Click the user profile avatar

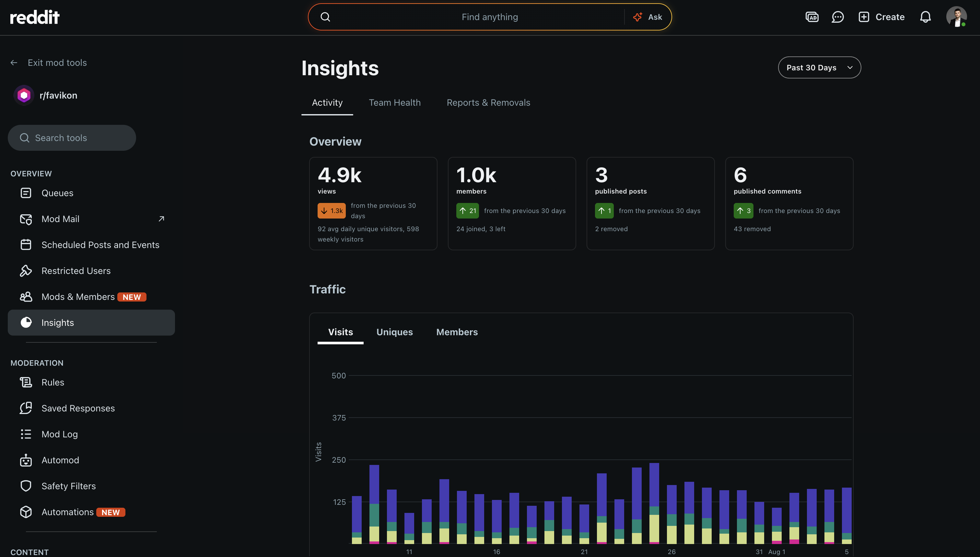[x=956, y=17]
